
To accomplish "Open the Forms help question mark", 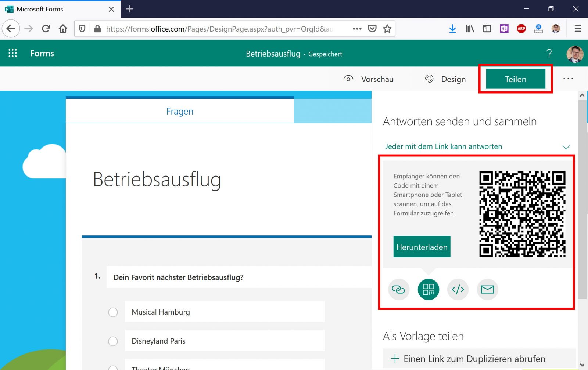I will (549, 53).
